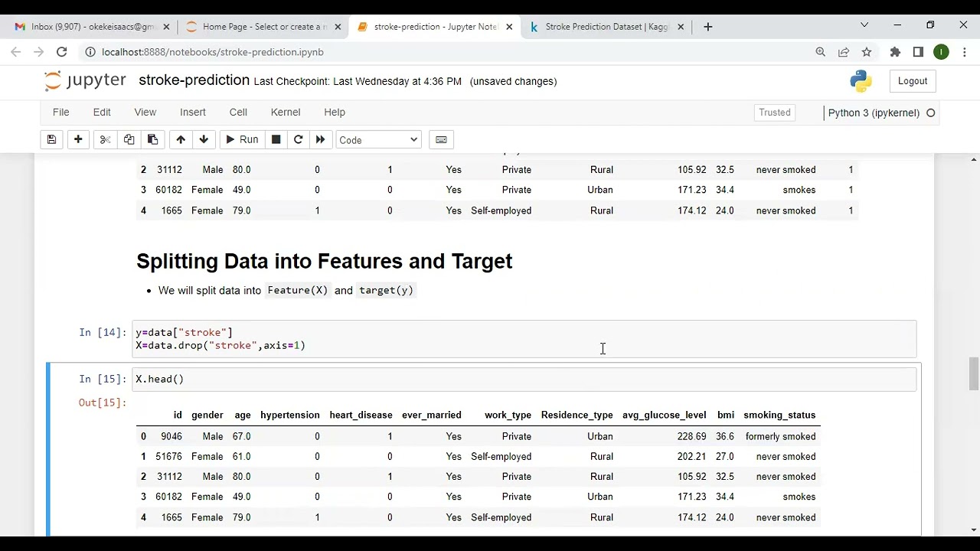Open the Edit menu
980x551 pixels.
pos(102,112)
